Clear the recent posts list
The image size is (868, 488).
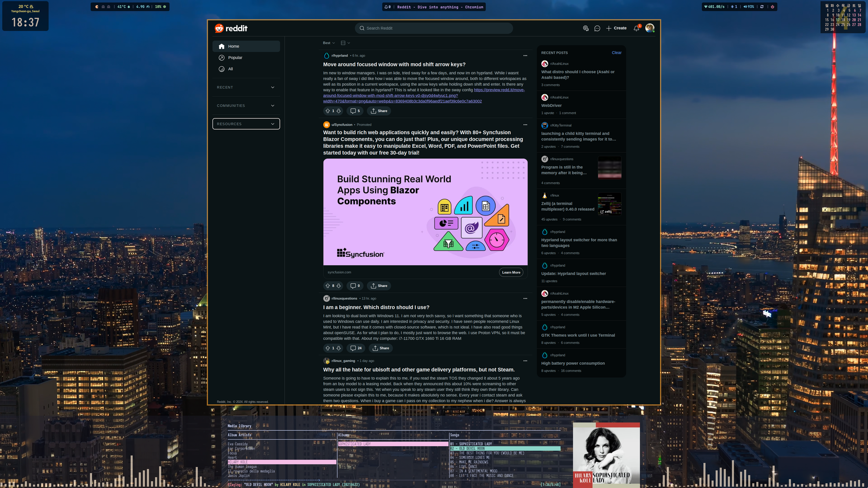tap(616, 53)
